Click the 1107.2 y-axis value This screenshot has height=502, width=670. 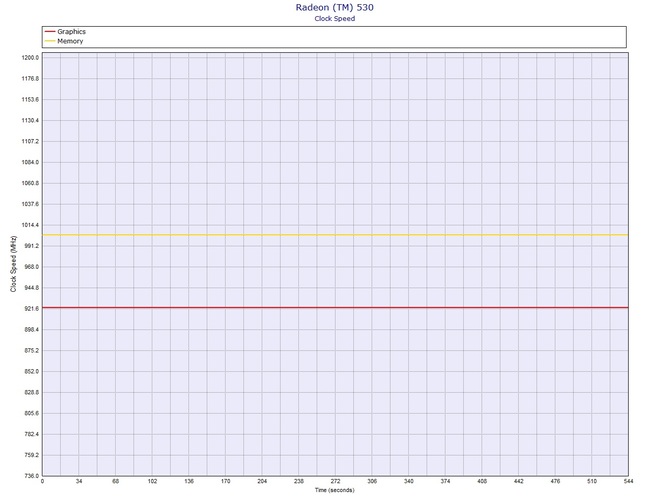click(30, 141)
